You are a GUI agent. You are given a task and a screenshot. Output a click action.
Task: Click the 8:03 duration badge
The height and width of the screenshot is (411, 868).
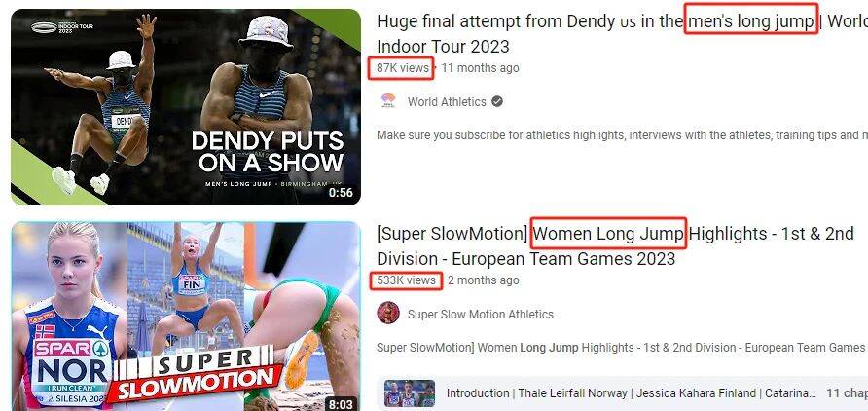[x=341, y=404]
